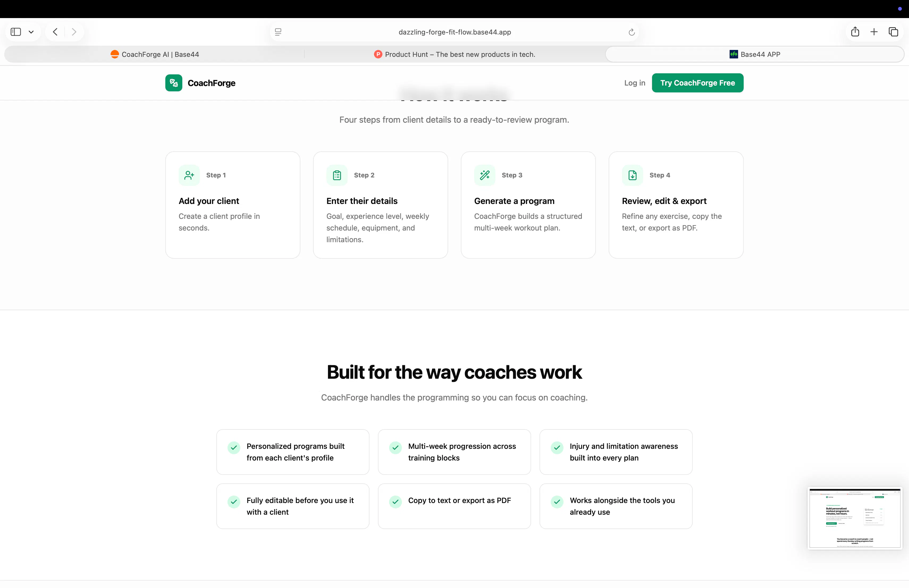
Task: Click 'Fully editable before you use it' text
Action: point(300,500)
